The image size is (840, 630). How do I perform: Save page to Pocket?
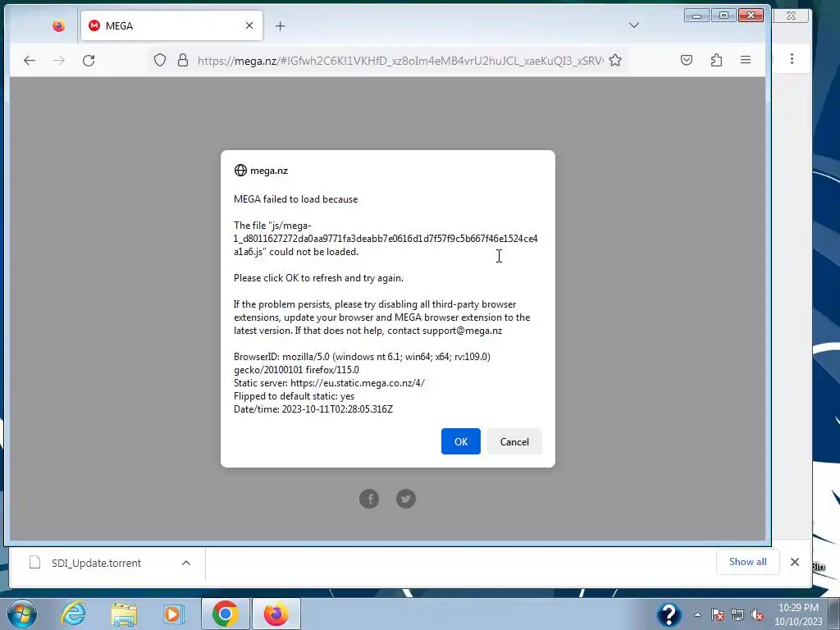[687, 60]
